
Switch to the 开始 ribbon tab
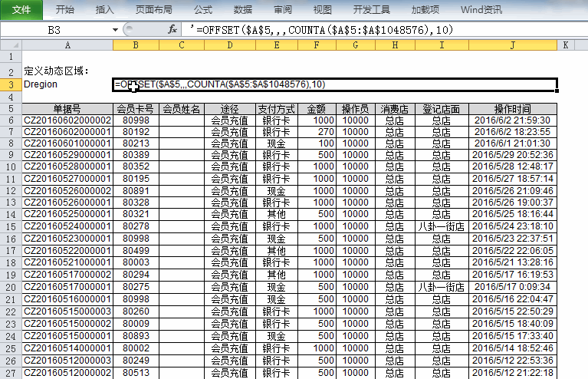click(x=65, y=9)
